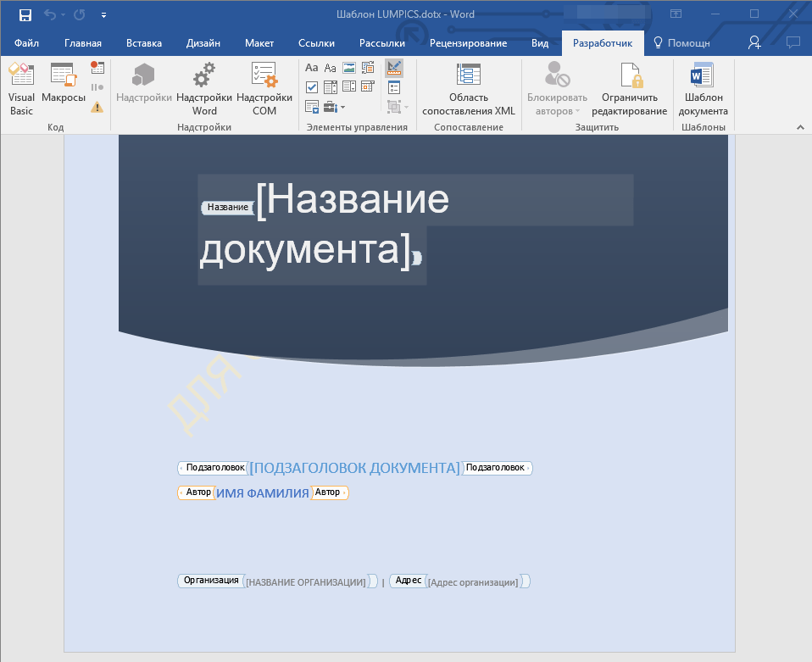812x662 pixels.
Task: Expand the legacy tools dropdown
Action: pyautogui.click(x=335, y=107)
